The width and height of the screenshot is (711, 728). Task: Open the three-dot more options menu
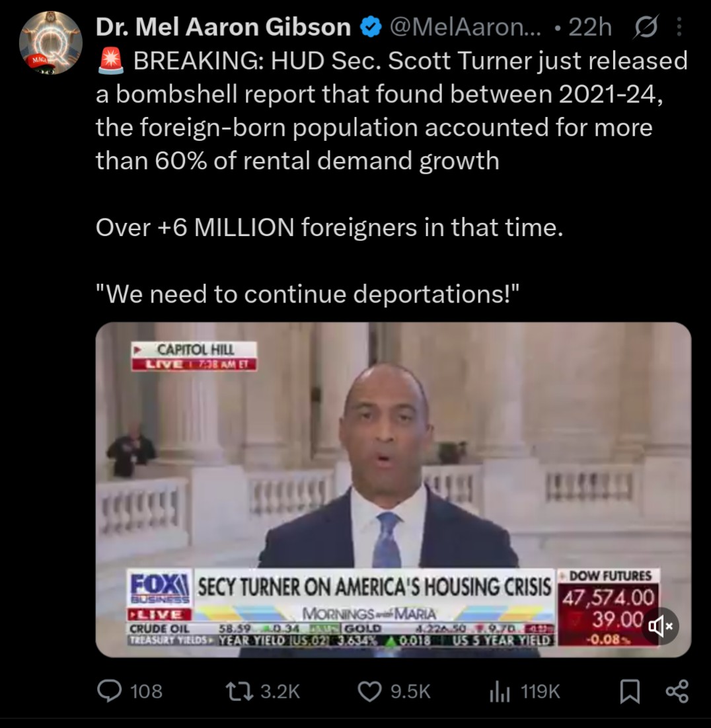tap(679, 27)
